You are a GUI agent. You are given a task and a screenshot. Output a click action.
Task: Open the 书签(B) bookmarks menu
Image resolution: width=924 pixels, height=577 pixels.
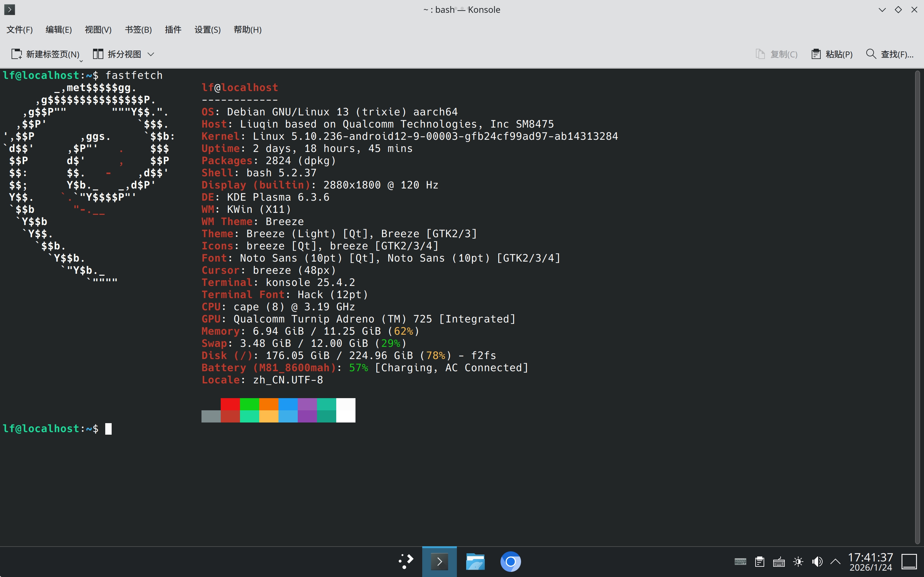point(138,30)
